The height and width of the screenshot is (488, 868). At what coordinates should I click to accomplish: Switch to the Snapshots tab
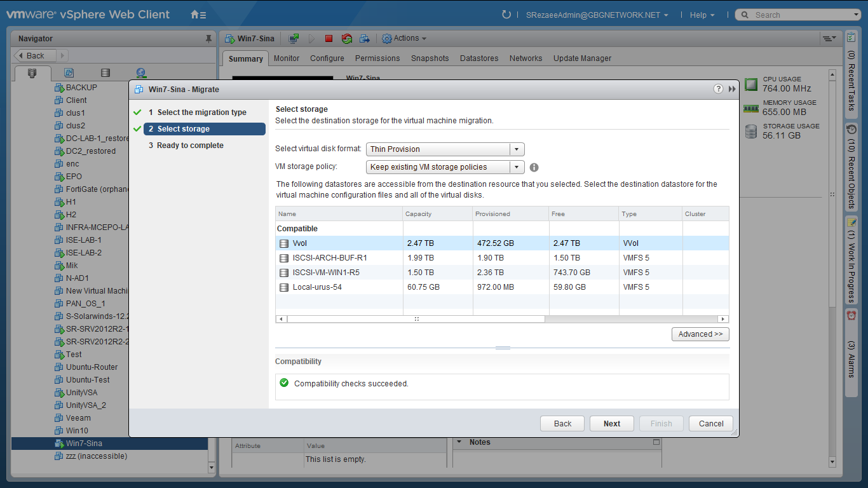(430, 58)
